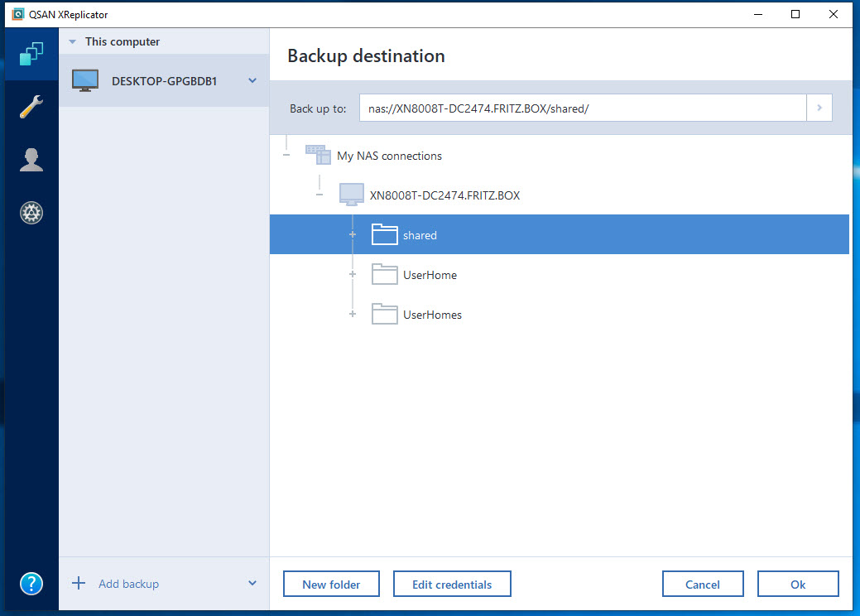Click the XN8008T-DC2474.FRITZ.BOX computer icon
The image size is (860, 616).
pyautogui.click(x=352, y=195)
